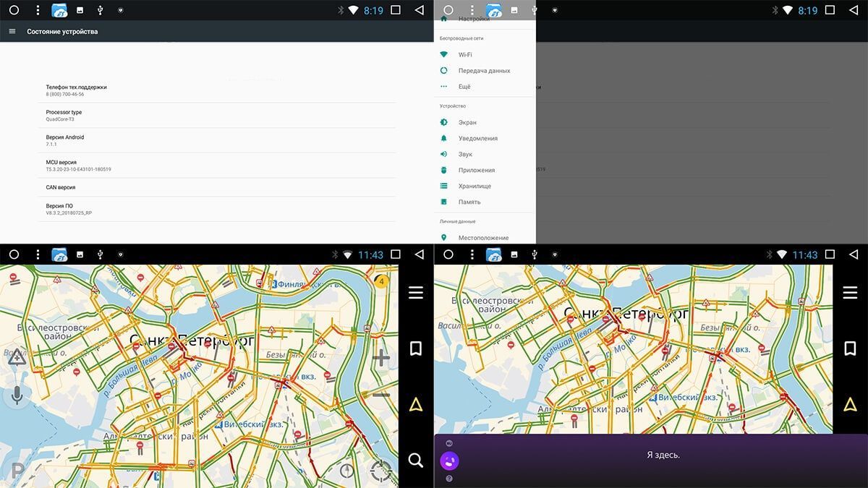The width and height of the screenshot is (868, 488).
Task: Expand the Ещё wireless options
Action: click(464, 87)
